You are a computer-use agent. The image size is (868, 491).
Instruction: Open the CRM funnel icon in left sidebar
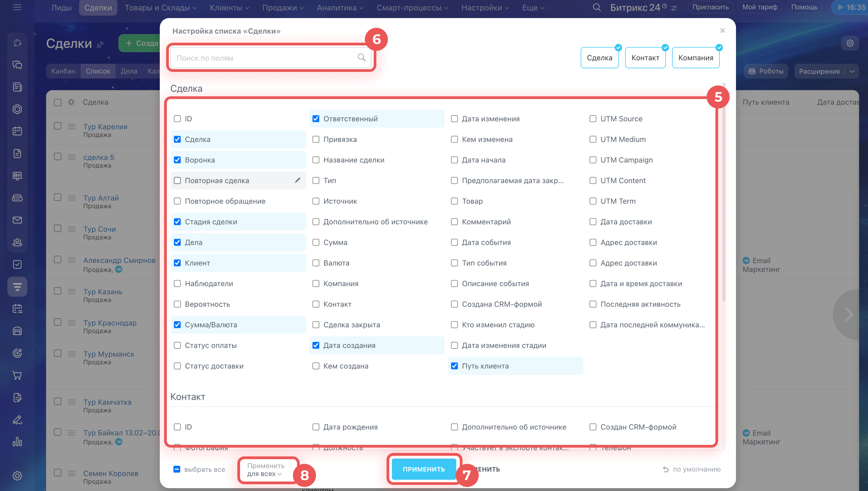click(17, 287)
